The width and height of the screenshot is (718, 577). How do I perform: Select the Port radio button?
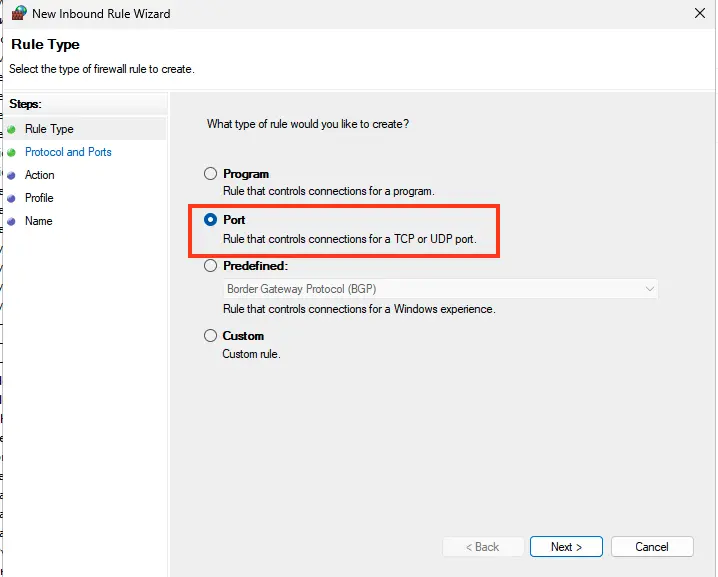tap(210, 220)
